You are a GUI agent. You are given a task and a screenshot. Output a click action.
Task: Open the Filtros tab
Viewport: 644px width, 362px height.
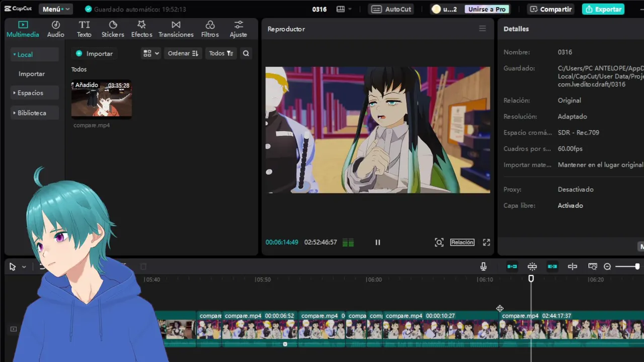[210, 29]
